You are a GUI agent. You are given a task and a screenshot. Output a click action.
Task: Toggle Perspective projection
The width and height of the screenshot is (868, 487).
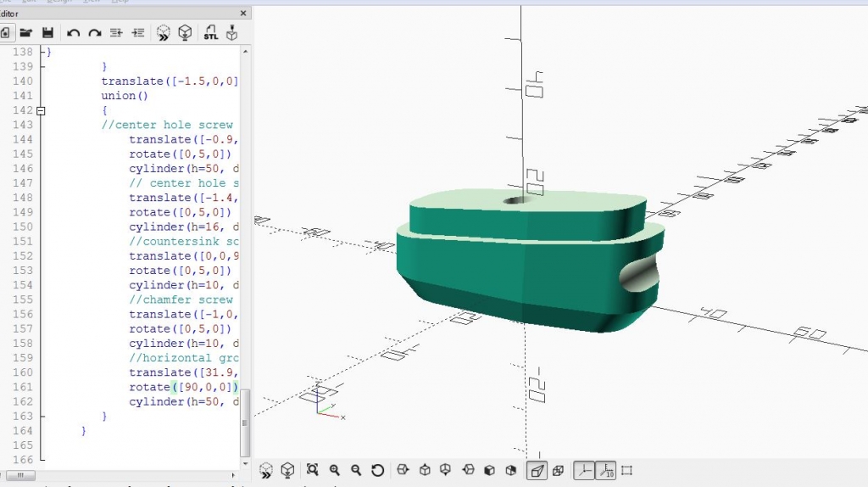(537, 470)
